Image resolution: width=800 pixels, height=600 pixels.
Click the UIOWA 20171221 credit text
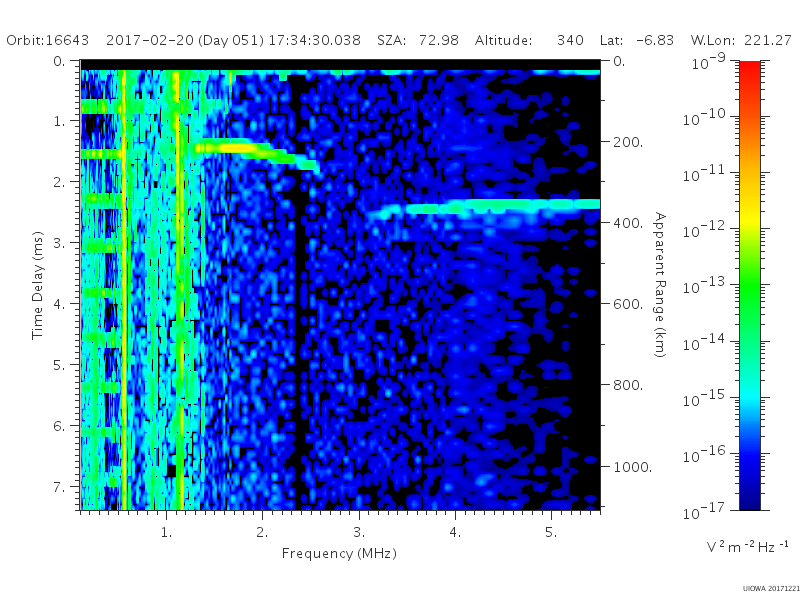771,589
